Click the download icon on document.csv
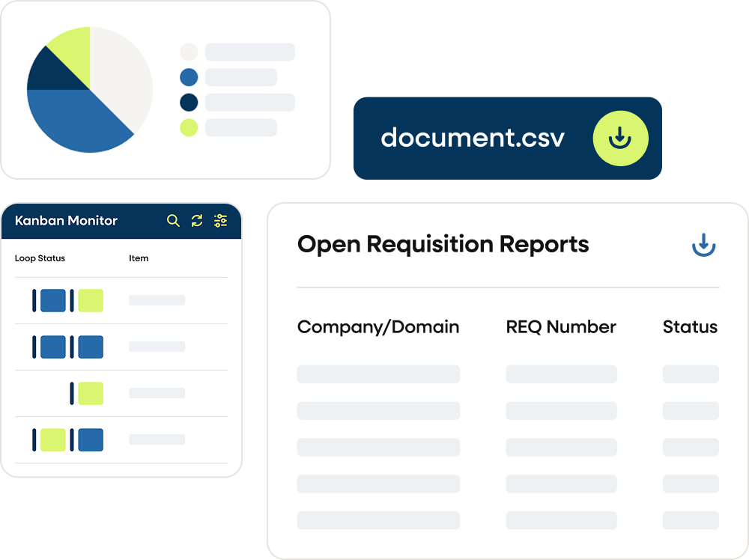Screen dimensions: 749x560 (620, 139)
